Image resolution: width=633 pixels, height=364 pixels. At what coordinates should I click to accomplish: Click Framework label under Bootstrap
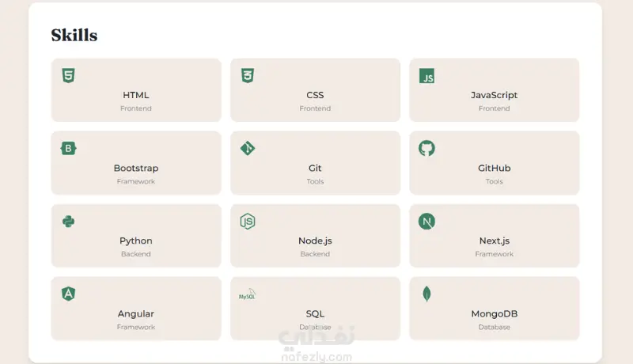135,181
